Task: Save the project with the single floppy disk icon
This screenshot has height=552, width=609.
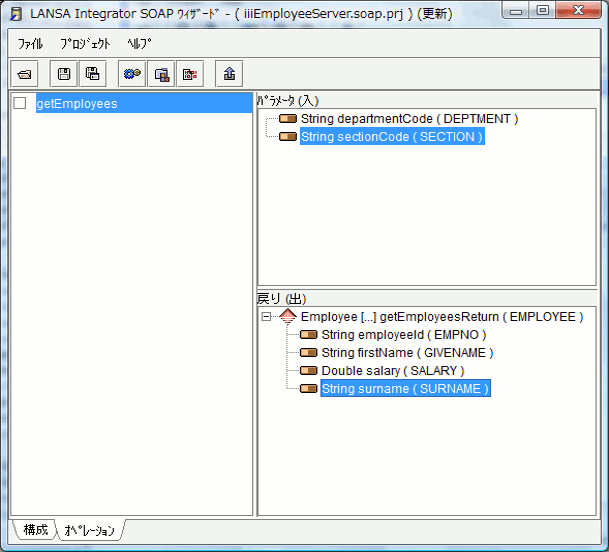Action: pyautogui.click(x=64, y=73)
